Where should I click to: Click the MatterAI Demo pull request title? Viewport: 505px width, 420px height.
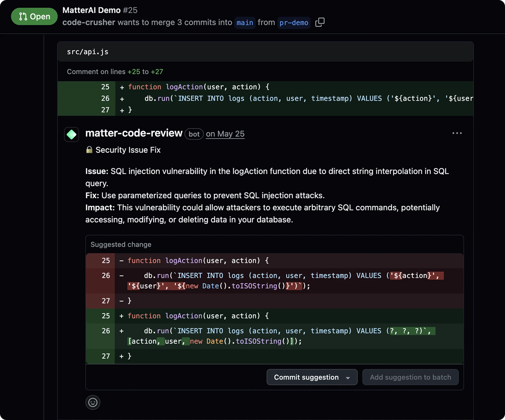point(91,10)
